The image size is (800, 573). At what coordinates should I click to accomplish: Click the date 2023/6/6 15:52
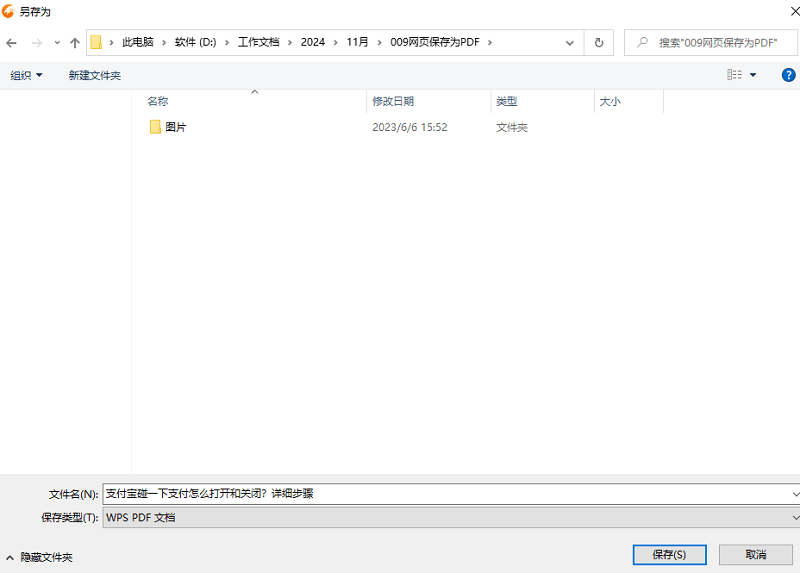tap(410, 127)
